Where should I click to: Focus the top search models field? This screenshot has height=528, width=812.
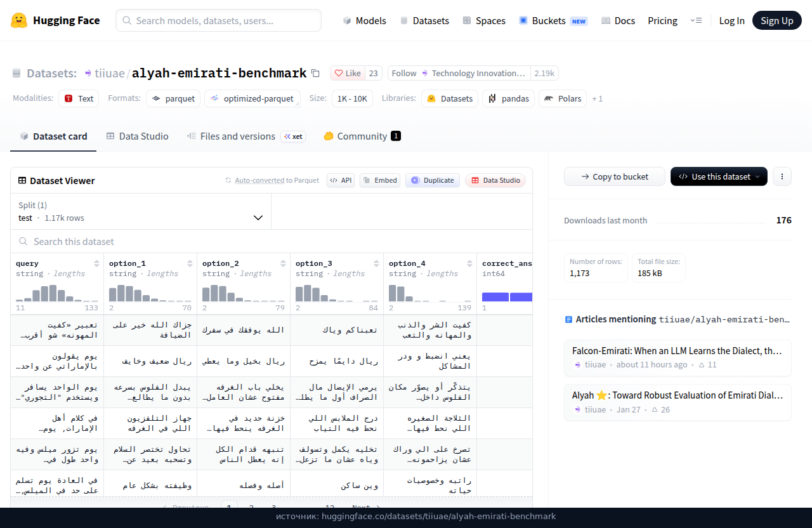(218, 20)
